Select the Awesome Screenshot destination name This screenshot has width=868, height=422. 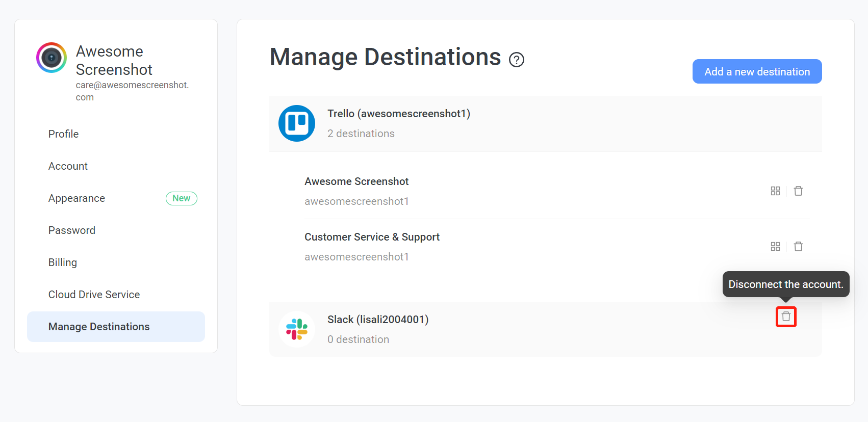(x=356, y=181)
